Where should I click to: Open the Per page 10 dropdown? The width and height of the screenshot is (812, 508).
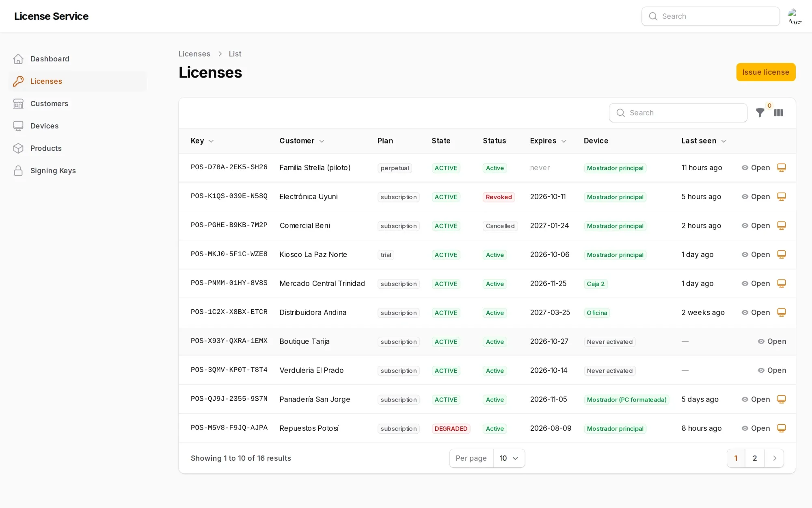click(509, 458)
